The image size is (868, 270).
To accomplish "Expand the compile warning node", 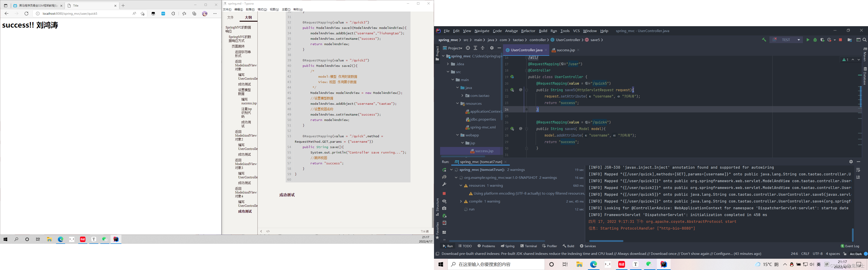I will point(461,201).
